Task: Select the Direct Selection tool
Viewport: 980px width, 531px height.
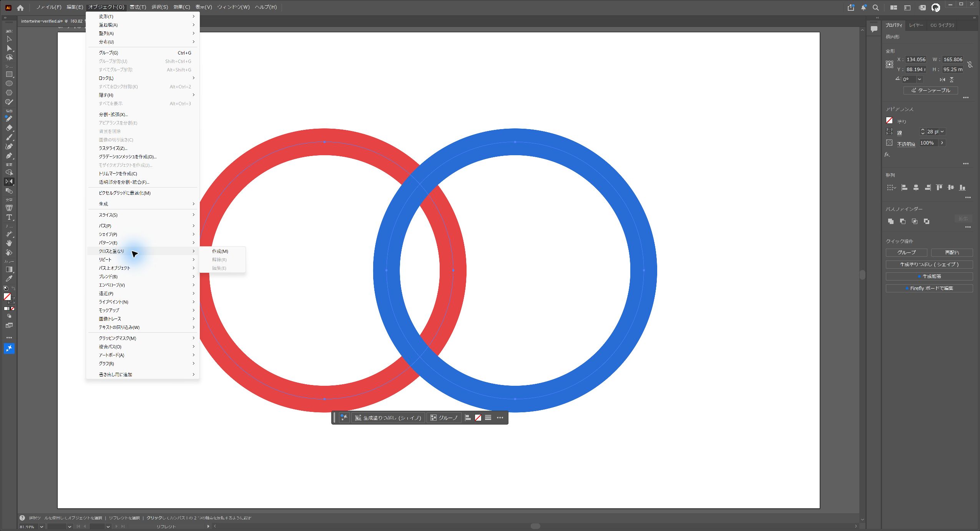Action: point(9,48)
